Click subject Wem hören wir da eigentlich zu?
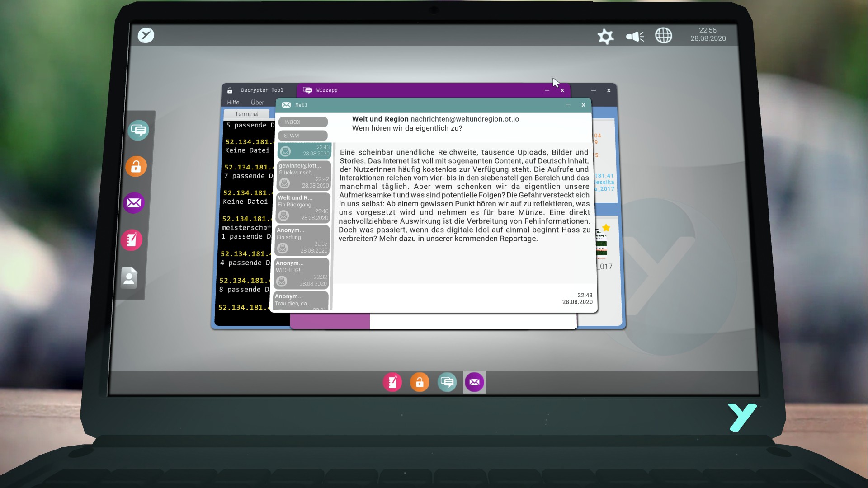Image resolution: width=868 pixels, height=488 pixels. (x=407, y=128)
